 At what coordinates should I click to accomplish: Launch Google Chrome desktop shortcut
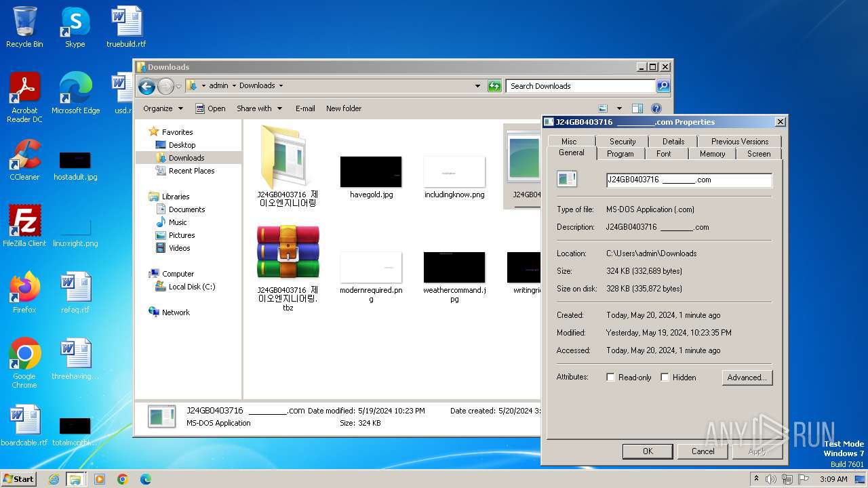tap(24, 363)
